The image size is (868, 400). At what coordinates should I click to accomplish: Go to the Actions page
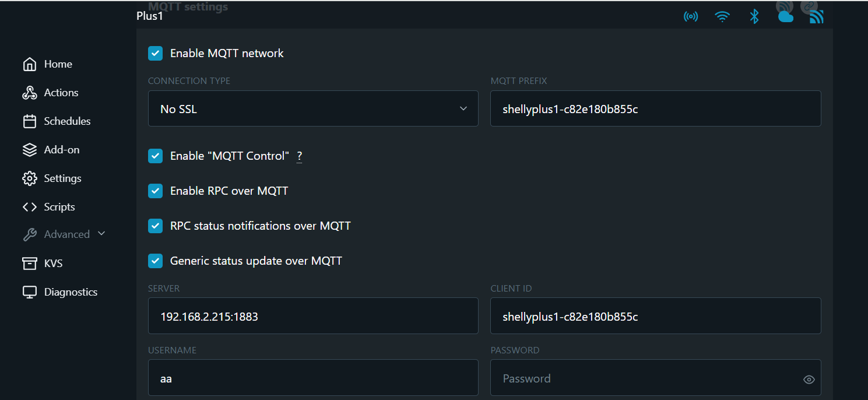(x=50, y=93)
